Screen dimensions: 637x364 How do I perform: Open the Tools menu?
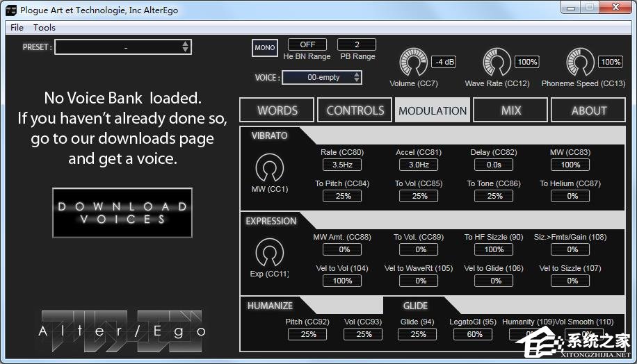(x=45, y=28)
